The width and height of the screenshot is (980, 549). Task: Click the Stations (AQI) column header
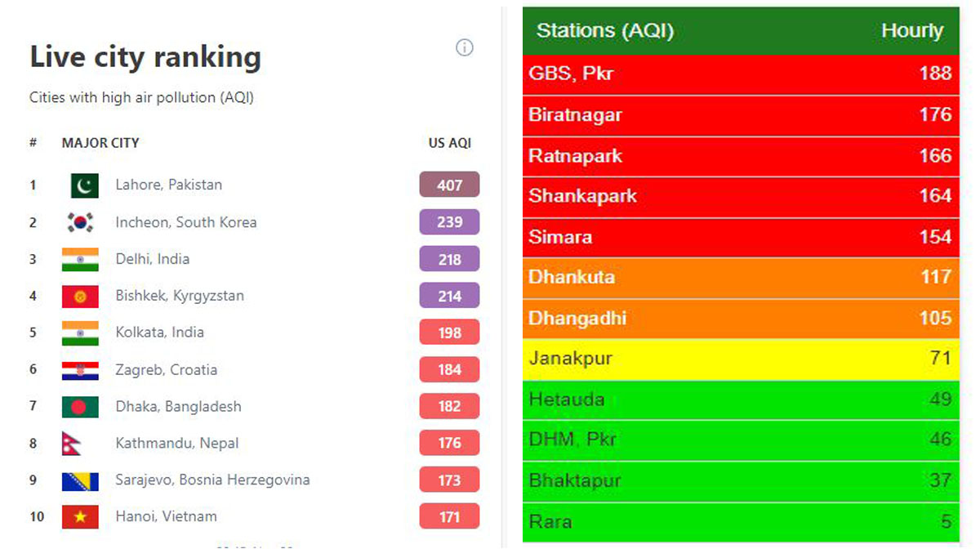(x=605, y=31)
